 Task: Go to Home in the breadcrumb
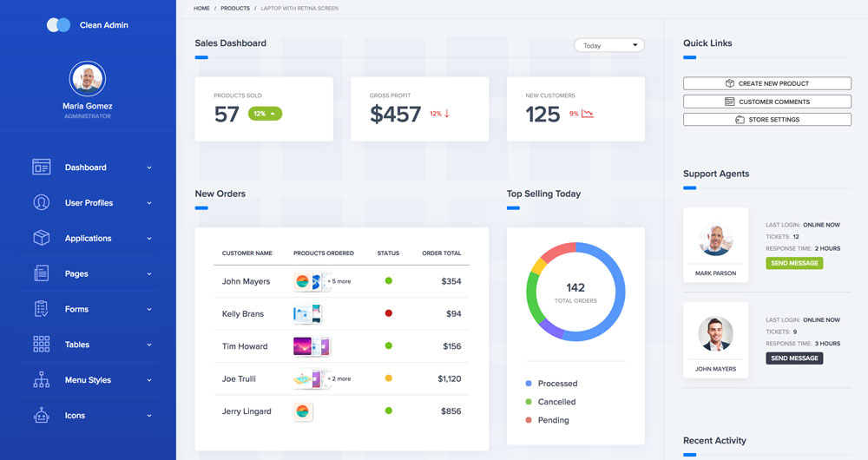201,8
